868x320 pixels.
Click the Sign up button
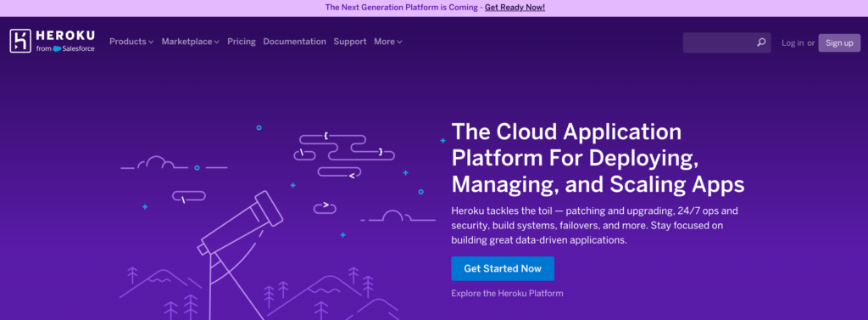pyautogui.click(x=839, y=42)
